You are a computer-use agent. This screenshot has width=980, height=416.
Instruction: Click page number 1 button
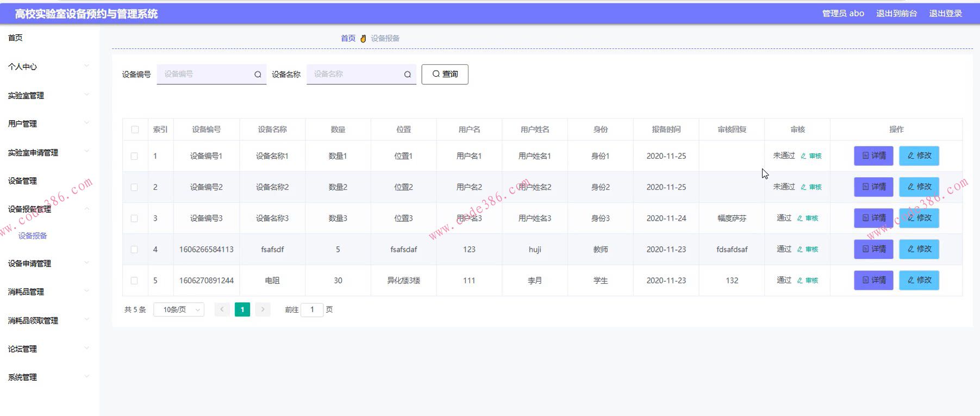coord(242,309)
